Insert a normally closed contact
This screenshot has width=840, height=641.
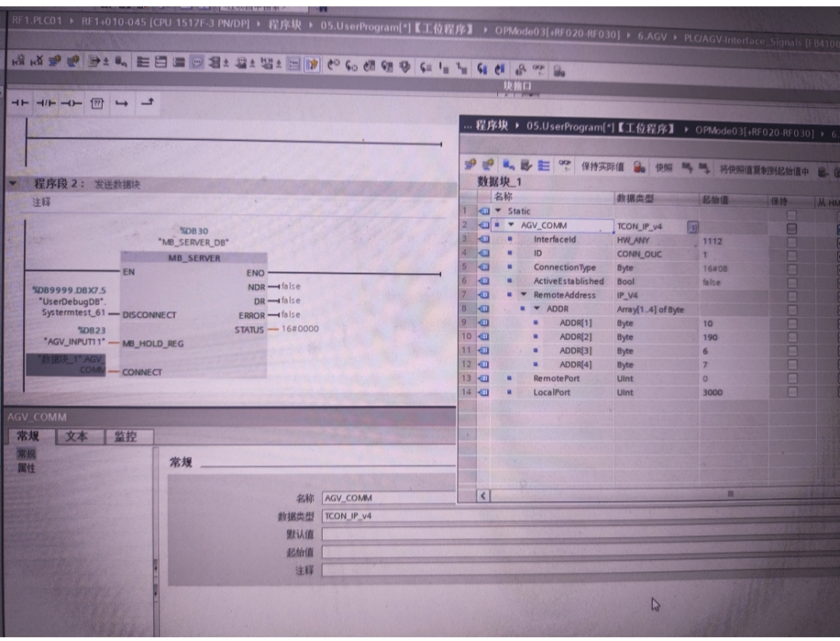46,103
